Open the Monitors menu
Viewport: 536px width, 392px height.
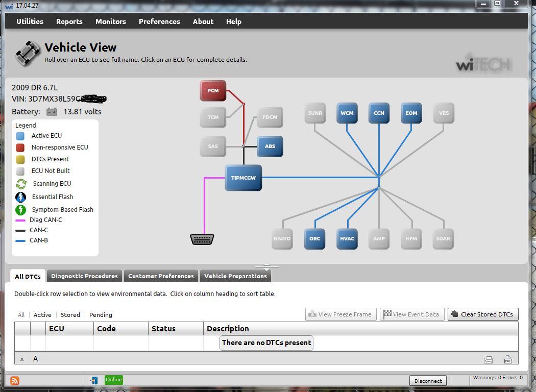coord(110,21)
